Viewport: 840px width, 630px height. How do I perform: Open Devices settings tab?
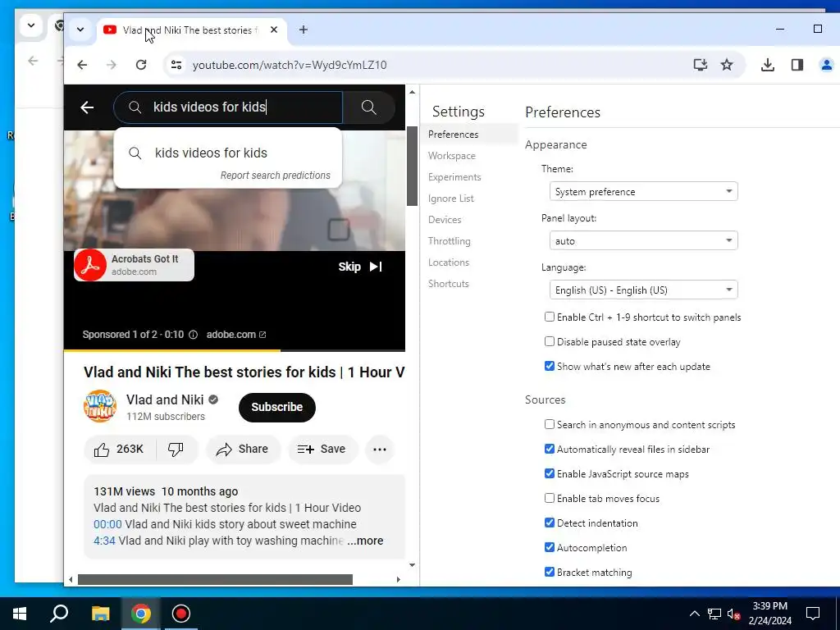[x=445, y=220]
